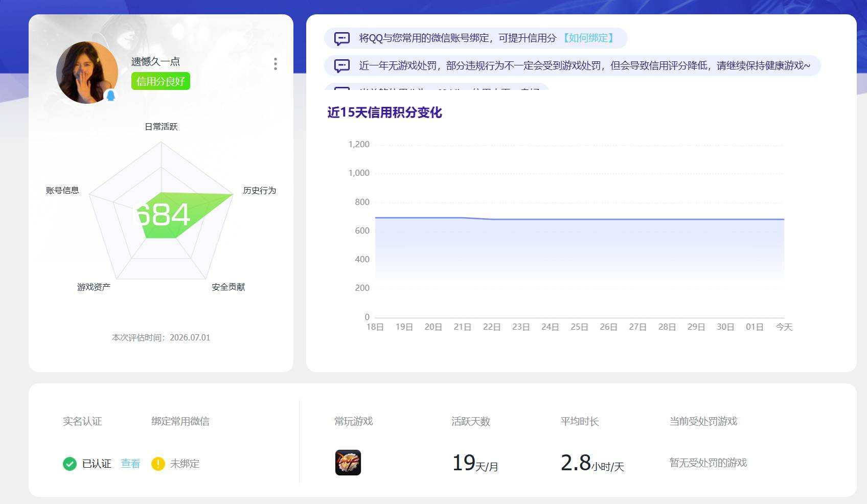Click the 1,200 y-axis value
The height and width of the screenshot is (504, 867).
click(x=359, y=145)
